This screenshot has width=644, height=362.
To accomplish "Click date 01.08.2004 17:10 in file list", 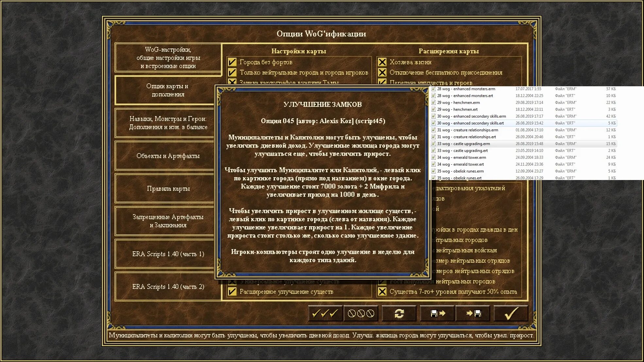I will coord(529,130).
